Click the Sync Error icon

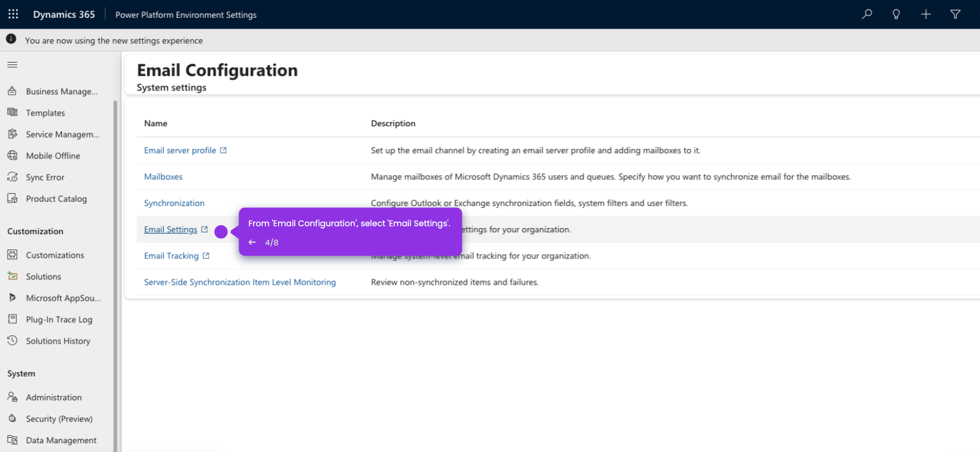13,177
